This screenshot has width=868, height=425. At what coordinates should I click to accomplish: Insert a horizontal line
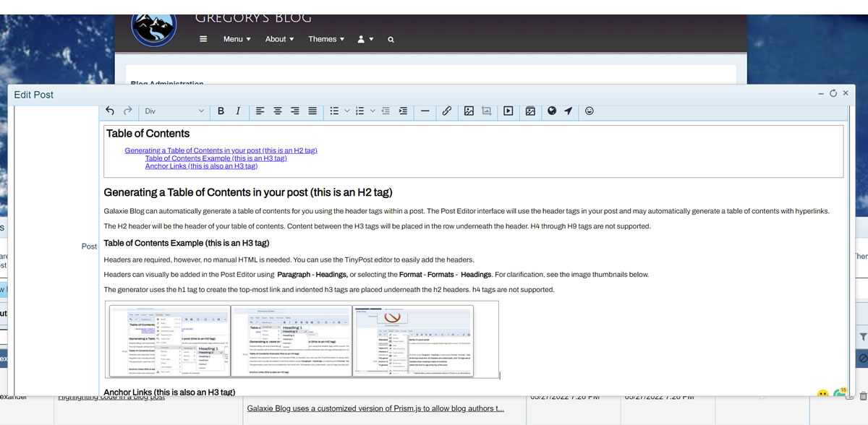(x=425, y=111)
